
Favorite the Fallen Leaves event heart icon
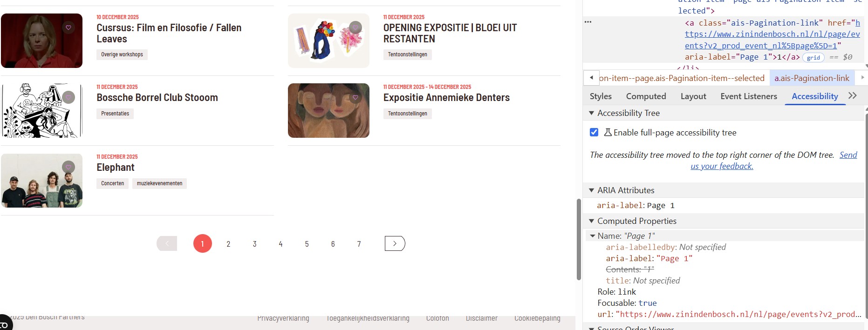(x=68, y=27)
